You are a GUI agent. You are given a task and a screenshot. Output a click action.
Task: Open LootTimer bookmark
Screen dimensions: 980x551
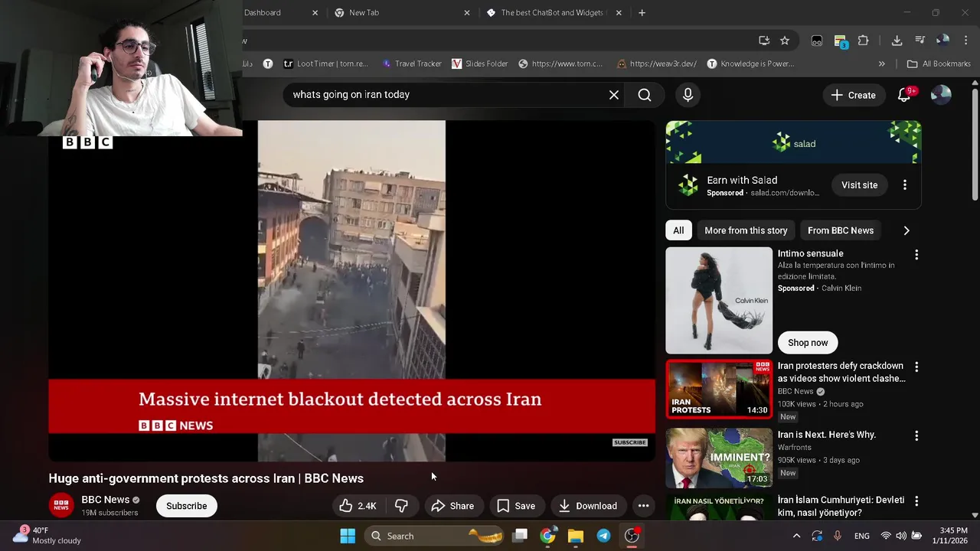325,64
